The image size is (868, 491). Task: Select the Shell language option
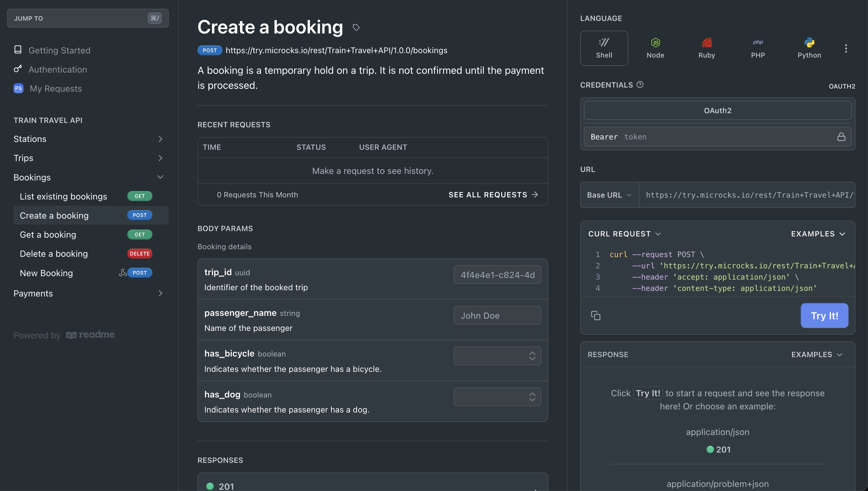click(x=604, y=48)
